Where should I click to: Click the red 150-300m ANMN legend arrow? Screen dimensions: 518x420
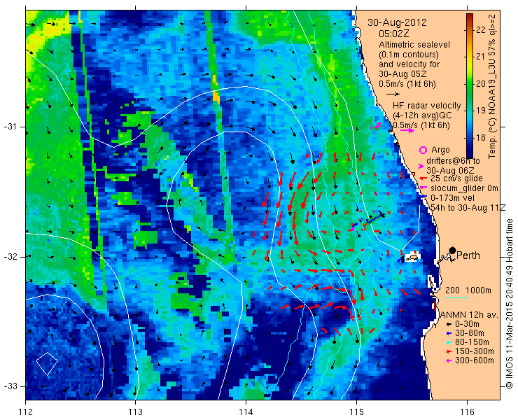click(449, 351)
